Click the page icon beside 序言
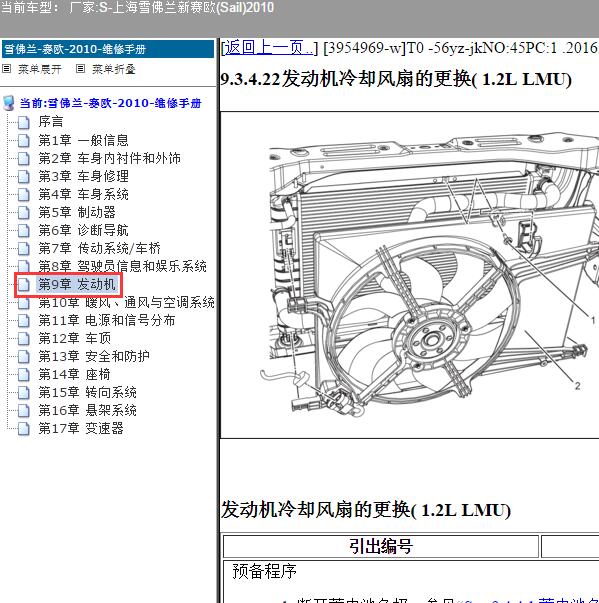This screenshot has width=599, height=603. coord(24,122)
